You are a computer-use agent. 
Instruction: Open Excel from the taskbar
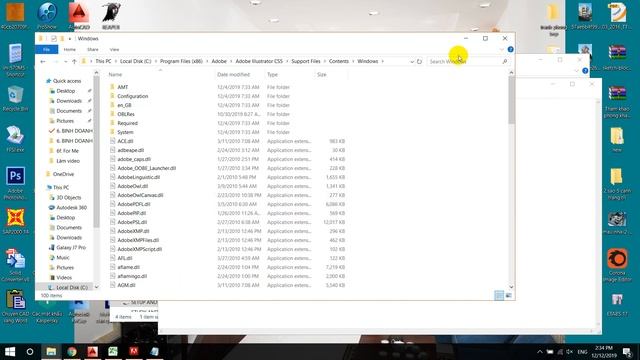[113, 351]
